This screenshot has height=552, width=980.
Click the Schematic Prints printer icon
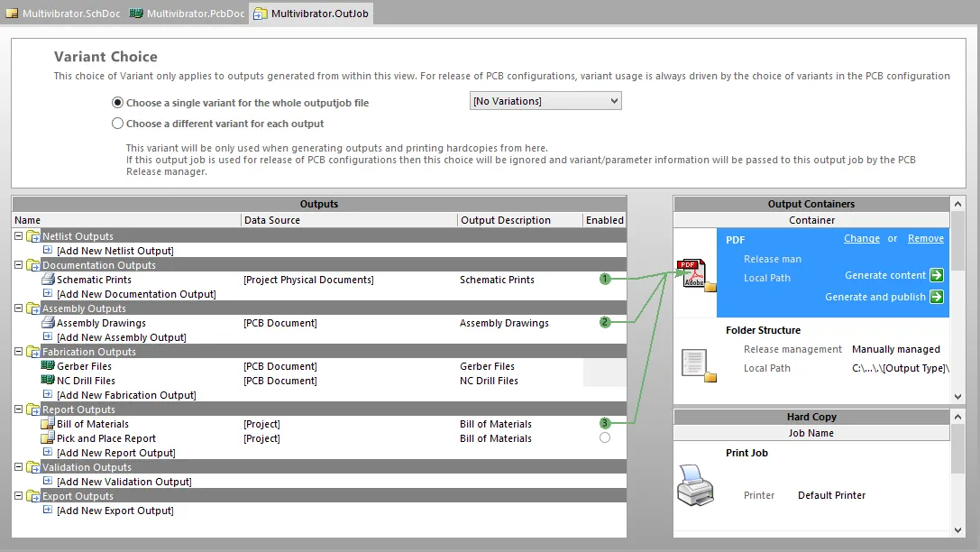coord(48,280)
